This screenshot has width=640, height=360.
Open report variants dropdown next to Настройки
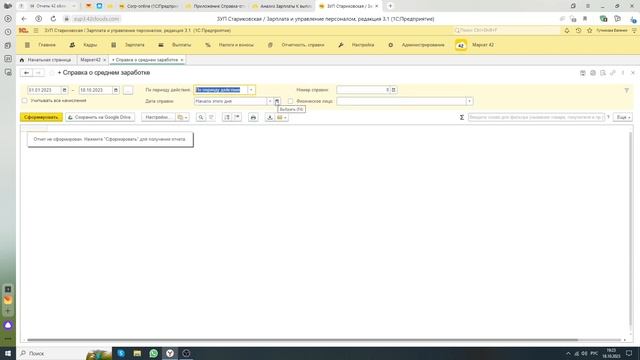pyautogui.click(x=182, y=117)
